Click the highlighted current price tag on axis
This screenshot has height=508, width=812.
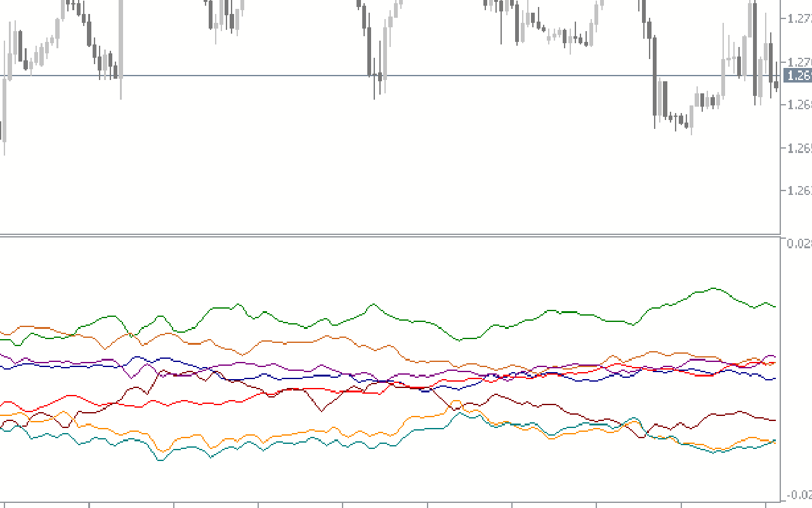point(798,76)
